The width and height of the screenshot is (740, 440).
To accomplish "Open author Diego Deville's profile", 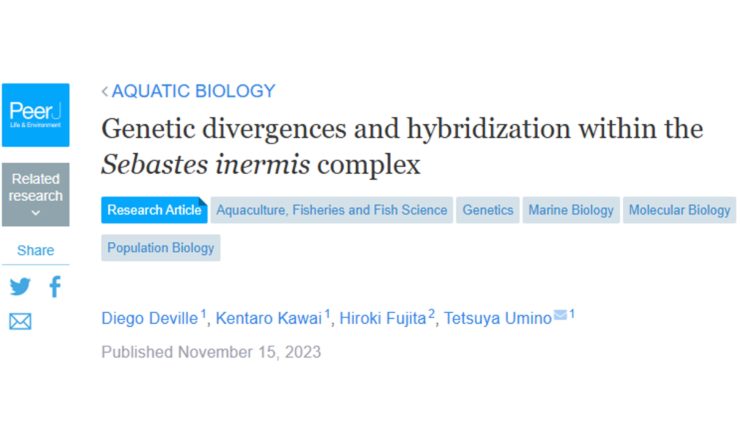I will [x=149, y=318].
